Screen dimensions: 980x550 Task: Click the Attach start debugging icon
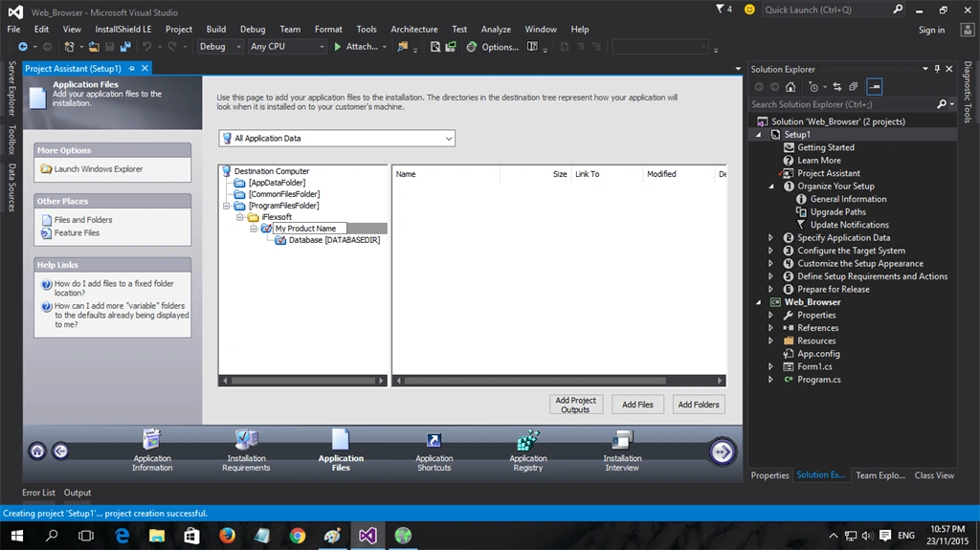coord(338,46)
